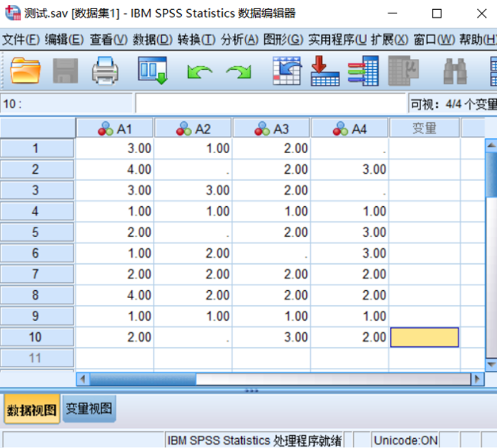The image size is (497, 448).
Task: Select the A3 column header
Action: [x=271, y=129]
